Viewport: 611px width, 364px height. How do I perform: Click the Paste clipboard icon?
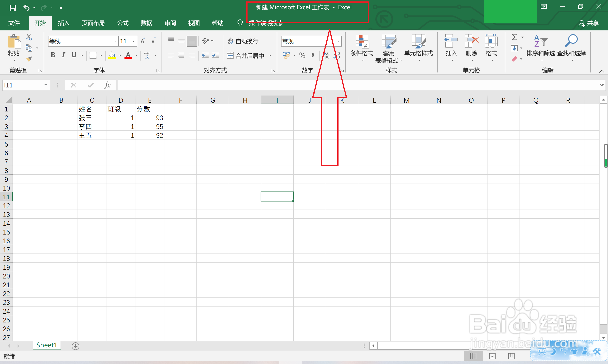(14, 41)
